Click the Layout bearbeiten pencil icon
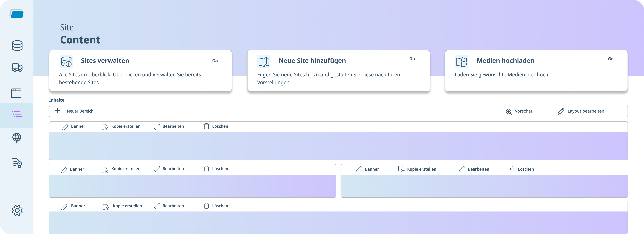This screenshot has width=644, height=234. click(x=561, y=111)
